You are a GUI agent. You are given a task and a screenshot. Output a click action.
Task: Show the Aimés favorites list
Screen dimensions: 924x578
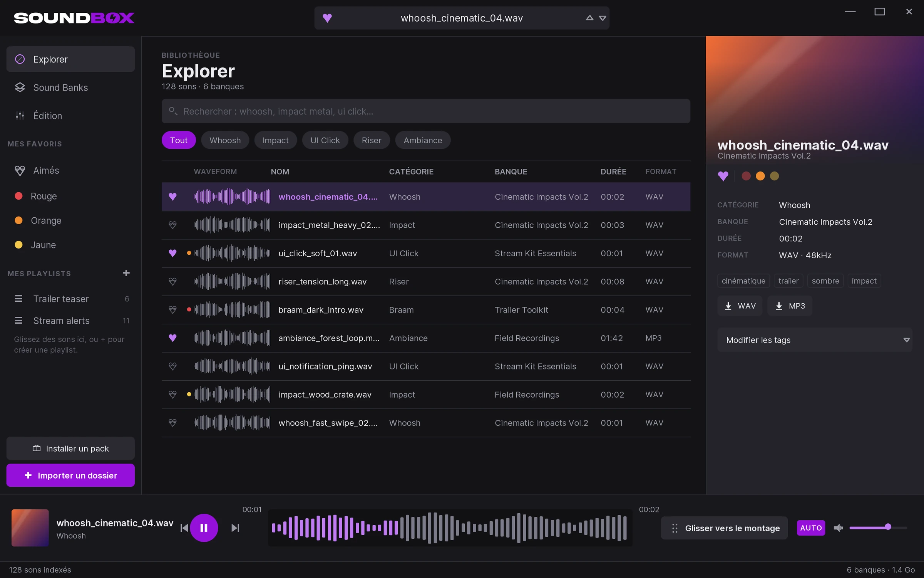coord(70,170)
